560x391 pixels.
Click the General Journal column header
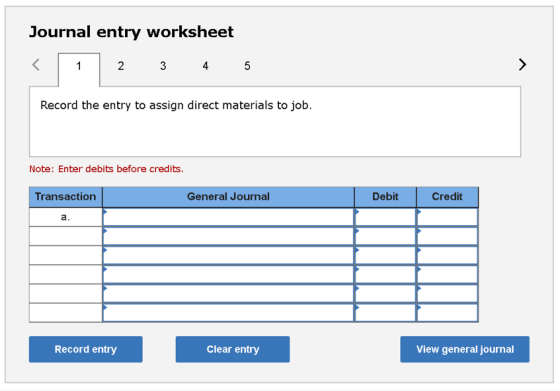point(228,197)
